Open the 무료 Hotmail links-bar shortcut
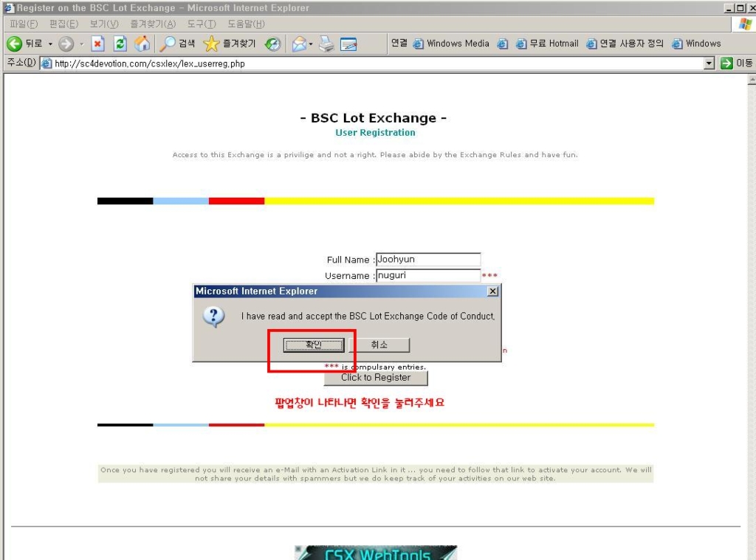Screen dimensions: 756x560 pyautogui.click(x=547, y=44)
